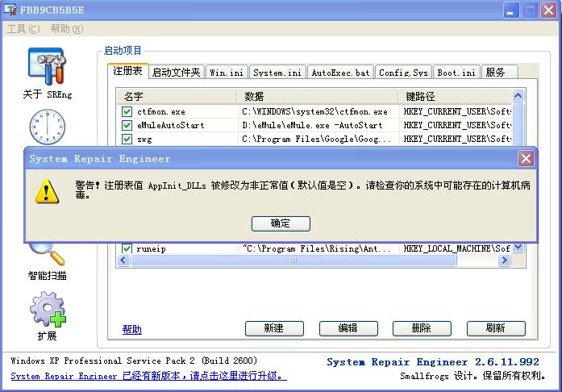Open the 扩展 gear icon
562x392 pixels.
click(48, 309)
